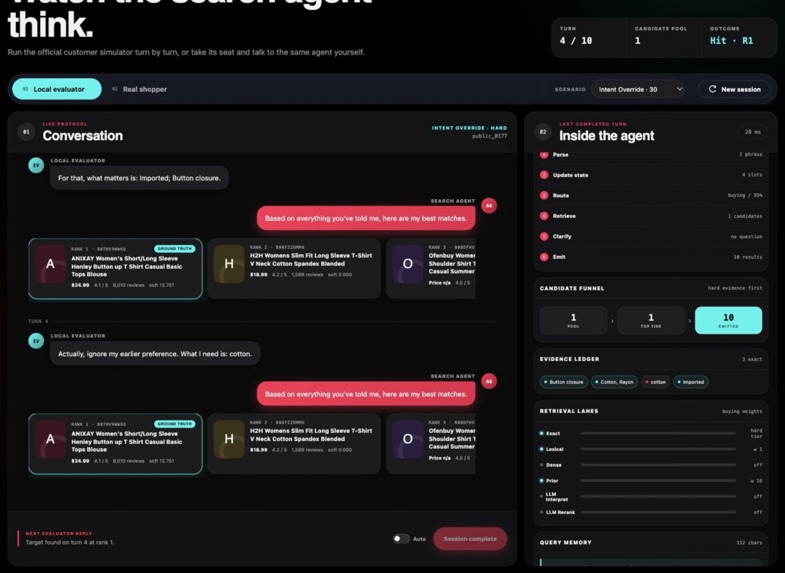Click the message mentioning Imported; Button closure
Viewport: 785px width, 573px height.
(x=139, y=178)
